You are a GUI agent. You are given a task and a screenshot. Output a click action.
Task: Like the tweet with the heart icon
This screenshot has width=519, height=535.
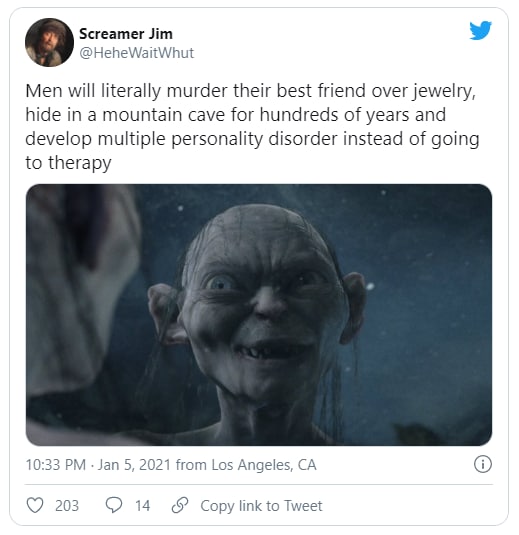(x=35, y=505)
